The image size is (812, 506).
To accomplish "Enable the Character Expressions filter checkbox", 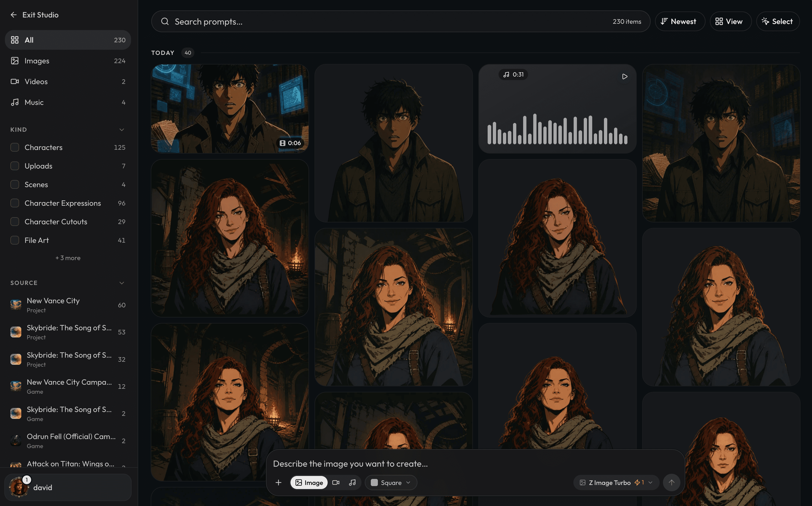I will [15, 203].
